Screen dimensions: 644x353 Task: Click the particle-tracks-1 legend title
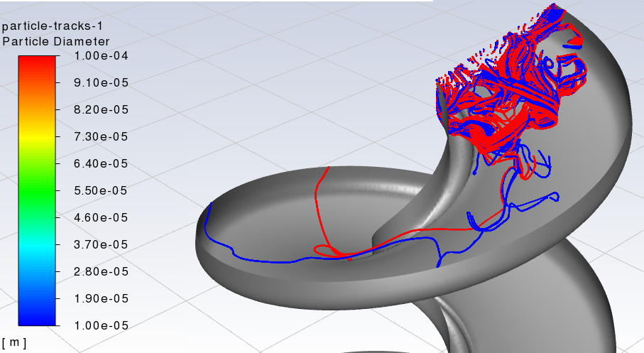52,26
